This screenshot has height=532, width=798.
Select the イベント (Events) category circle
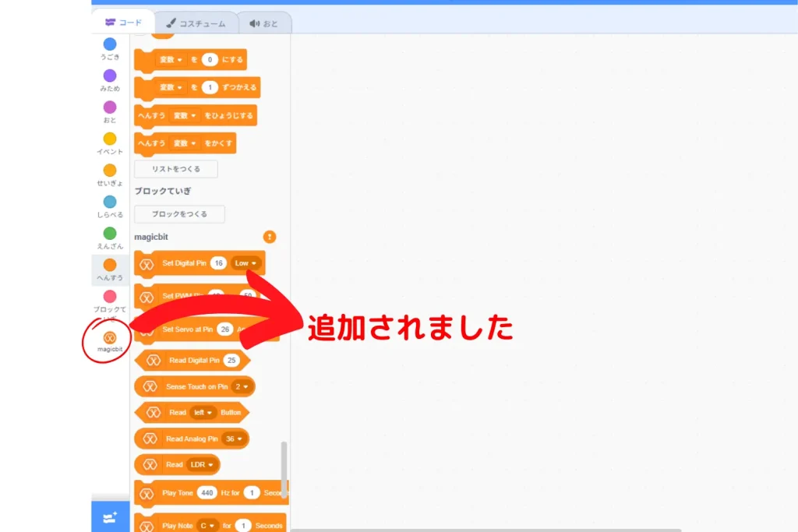click(x=110, y=139)
